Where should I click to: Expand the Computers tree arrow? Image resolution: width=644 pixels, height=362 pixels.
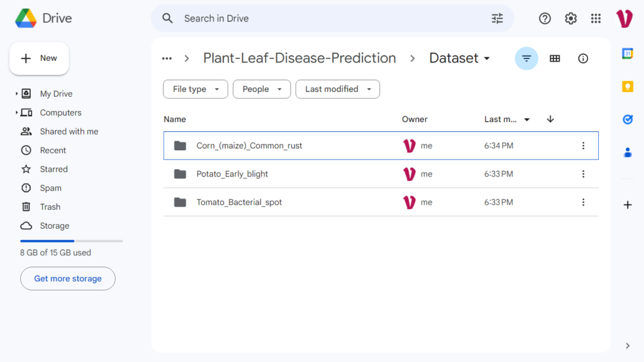coord(16,112)
